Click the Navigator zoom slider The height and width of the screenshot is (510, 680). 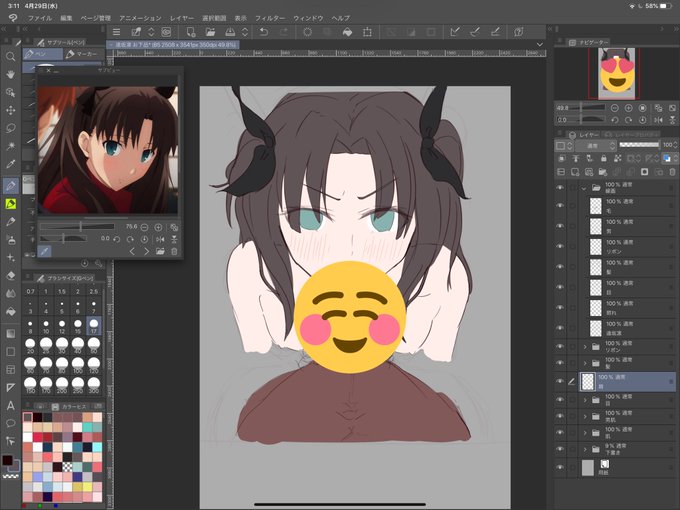(588, 108)
